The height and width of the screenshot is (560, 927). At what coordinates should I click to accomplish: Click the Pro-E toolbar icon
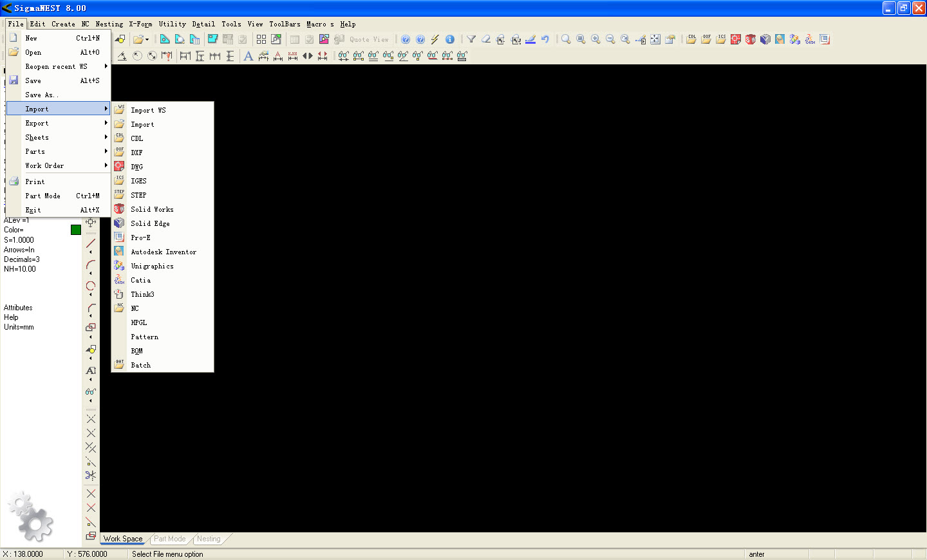(x=825, y=39)
